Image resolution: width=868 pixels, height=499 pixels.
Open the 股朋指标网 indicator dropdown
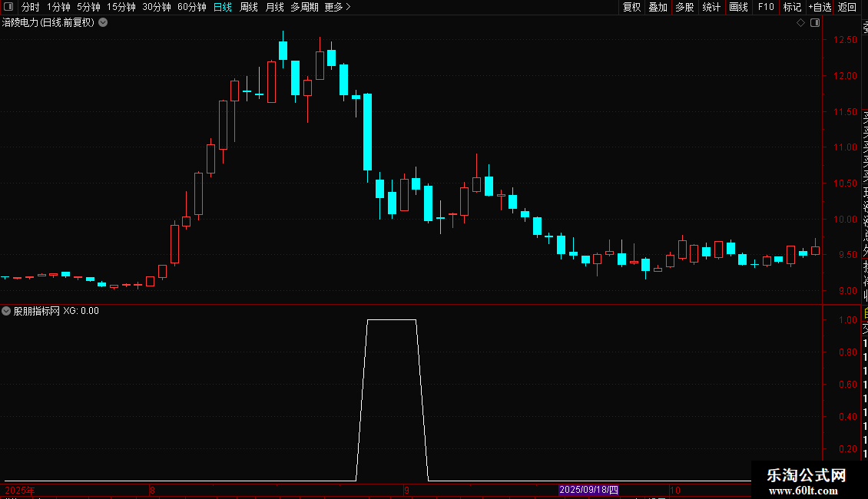[x=6, y=311]
